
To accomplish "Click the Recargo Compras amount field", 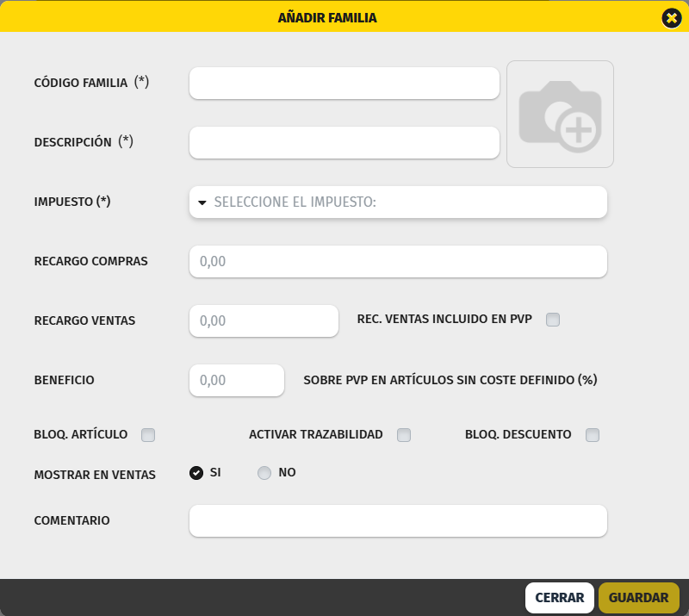I will tap(398, 261).
